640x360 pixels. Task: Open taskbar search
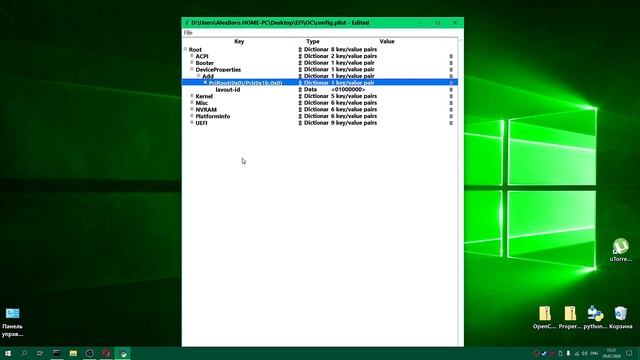pyautogui.click(x=24, y=353)
